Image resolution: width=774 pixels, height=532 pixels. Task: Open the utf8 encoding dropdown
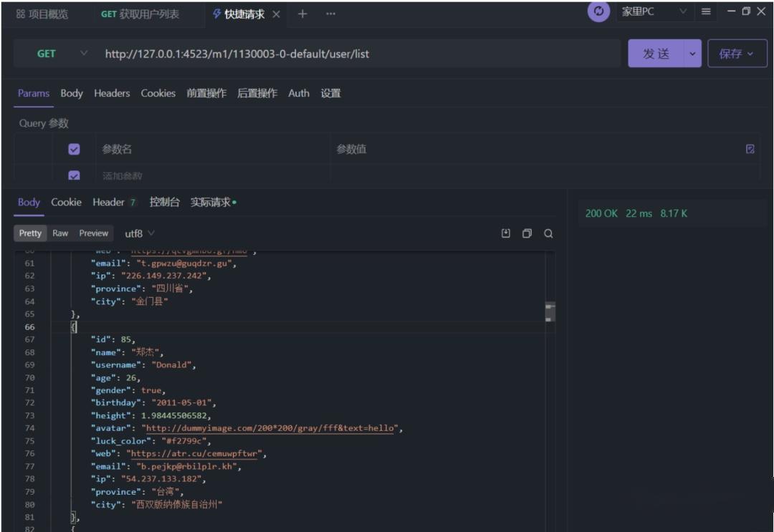140,233
